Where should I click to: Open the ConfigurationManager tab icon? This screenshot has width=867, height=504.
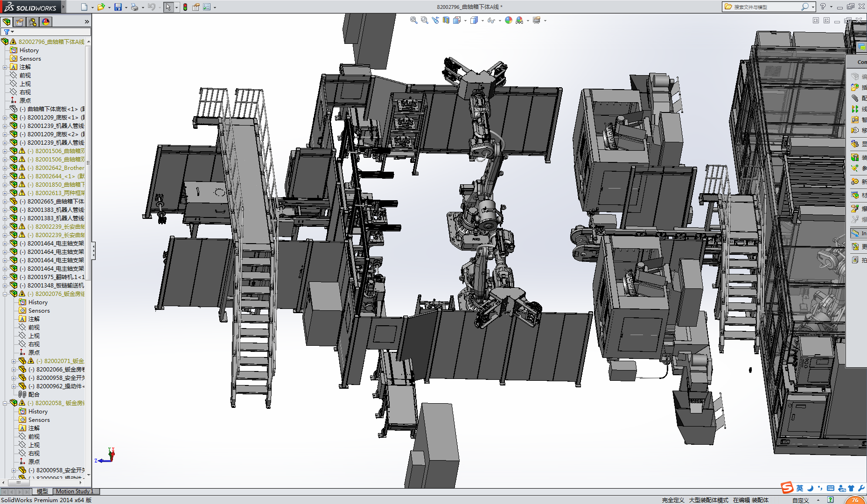click(x=33, y=22)
